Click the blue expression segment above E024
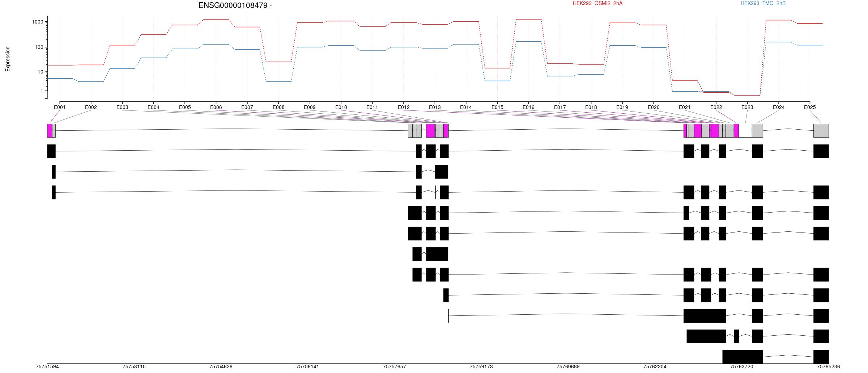The image size is (868, 373). (779, 42)
